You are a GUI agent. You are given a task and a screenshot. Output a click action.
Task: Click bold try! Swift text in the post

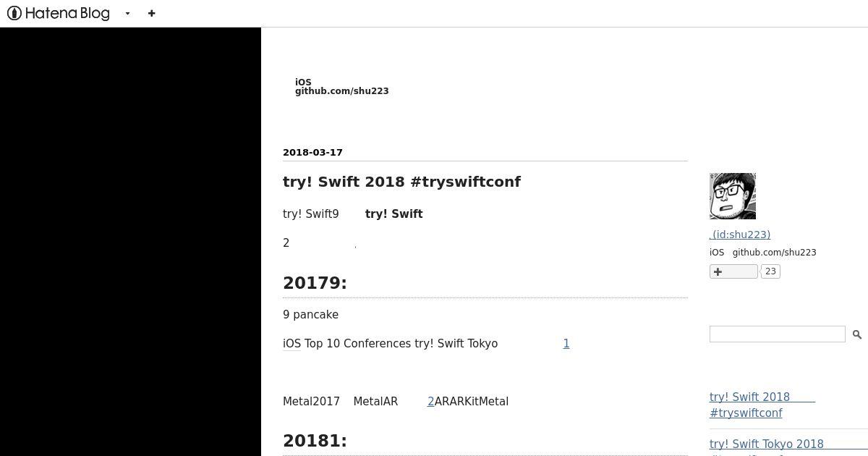click(394, 214)
